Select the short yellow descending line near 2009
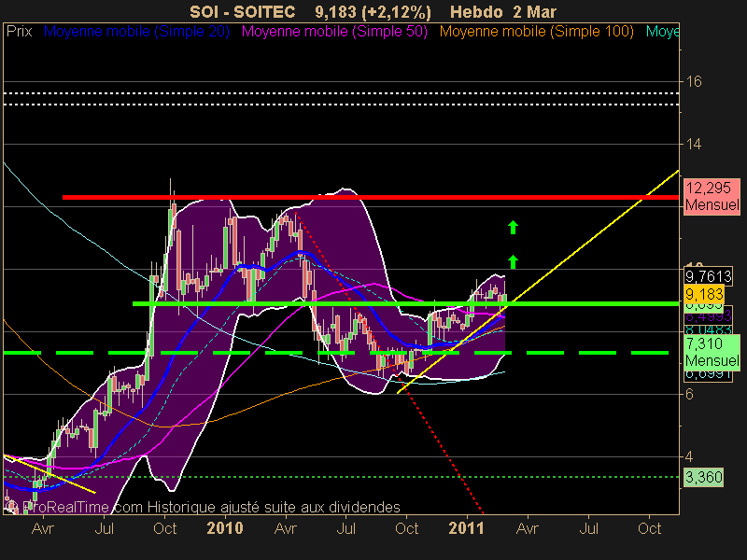 tap(49, 474)
